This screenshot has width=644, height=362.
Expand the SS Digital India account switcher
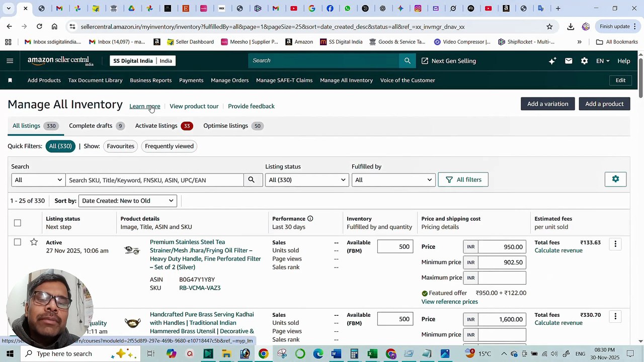coord(143,61)
